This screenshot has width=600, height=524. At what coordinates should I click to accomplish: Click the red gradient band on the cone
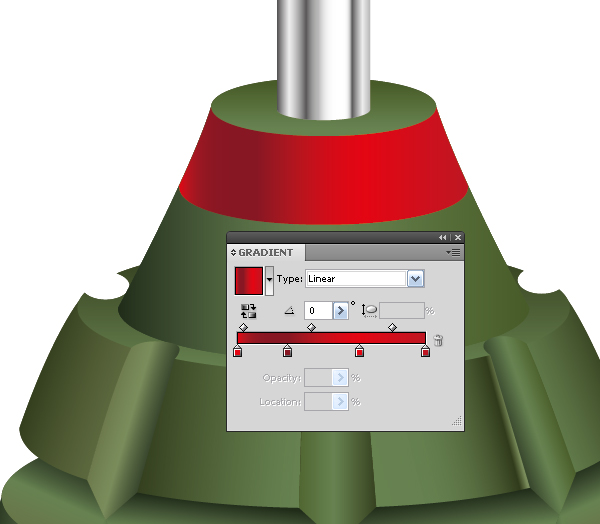point(325,178)
